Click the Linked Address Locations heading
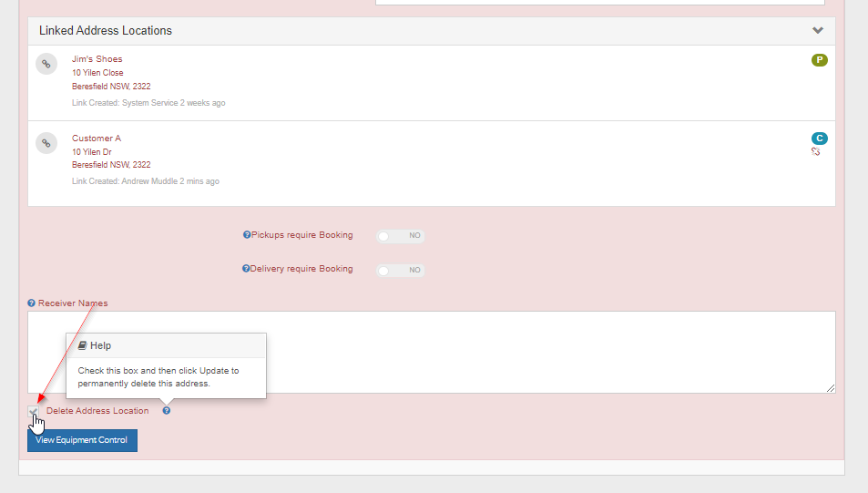The image size is (868, 493). pyautogui.click(x=106, y=30)
